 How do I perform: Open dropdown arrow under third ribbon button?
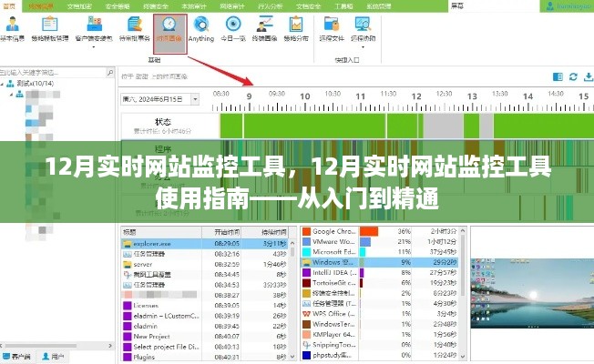[x=95, y=53]
